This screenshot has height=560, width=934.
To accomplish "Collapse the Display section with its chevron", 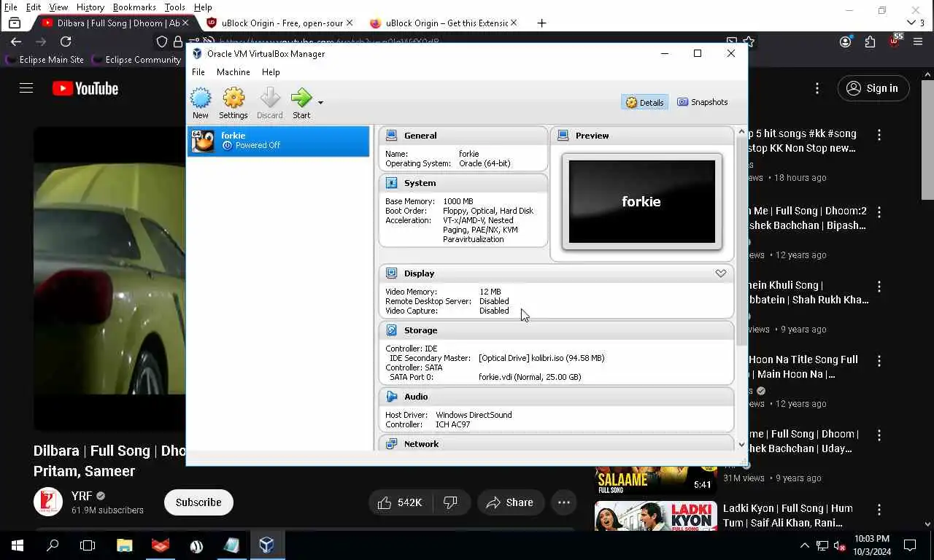I will pyautogui.click(x=721, y=273).
